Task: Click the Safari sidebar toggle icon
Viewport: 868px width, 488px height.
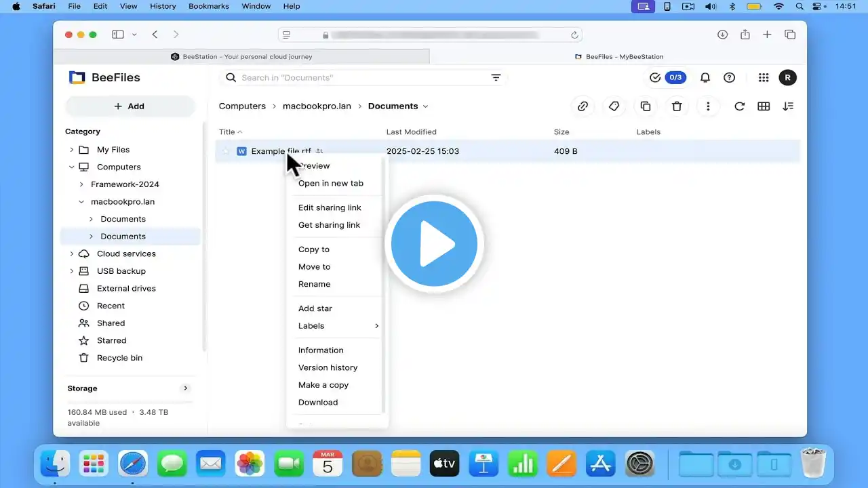Action: 118,35
